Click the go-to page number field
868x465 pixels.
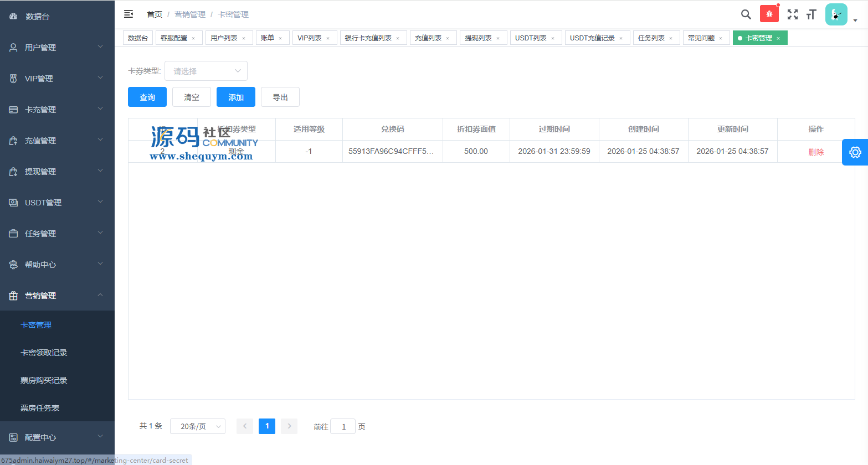point(343,426)
